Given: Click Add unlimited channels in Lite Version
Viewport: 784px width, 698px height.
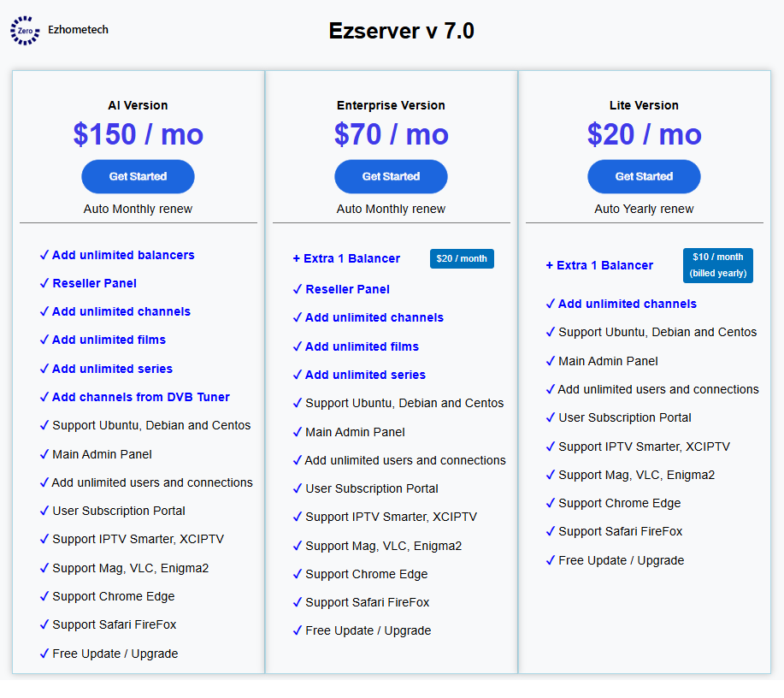Looking at the screenshot, I should (628, 305).
